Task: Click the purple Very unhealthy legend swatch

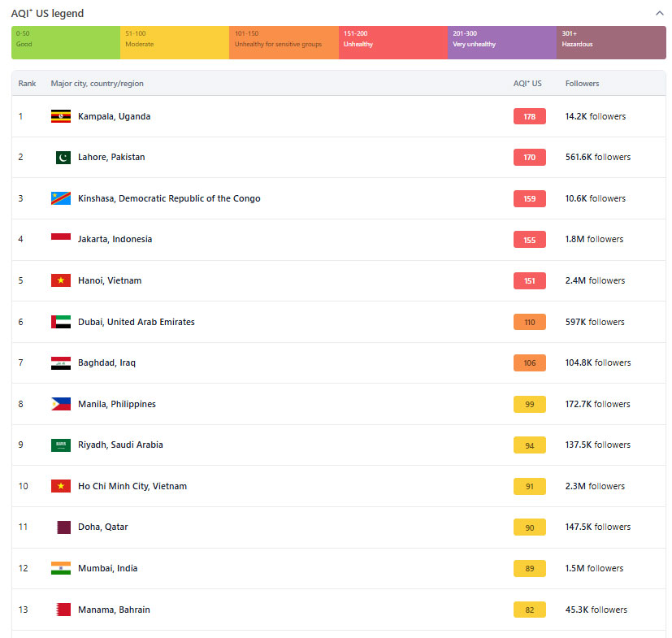Action: 501,42
